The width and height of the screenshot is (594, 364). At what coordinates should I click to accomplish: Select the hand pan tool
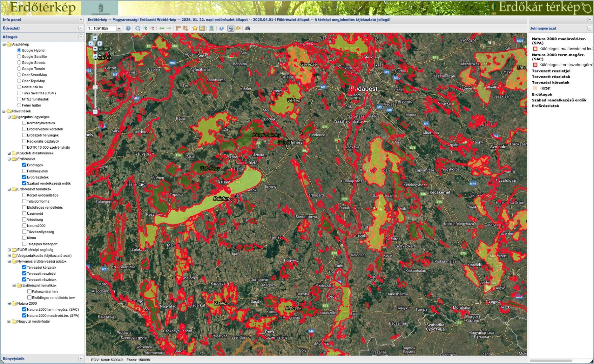pos(138,28)
